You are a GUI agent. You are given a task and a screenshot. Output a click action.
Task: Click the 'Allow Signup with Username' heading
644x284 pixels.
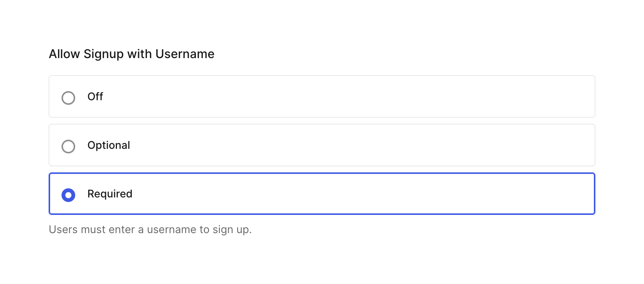[131, 54]
